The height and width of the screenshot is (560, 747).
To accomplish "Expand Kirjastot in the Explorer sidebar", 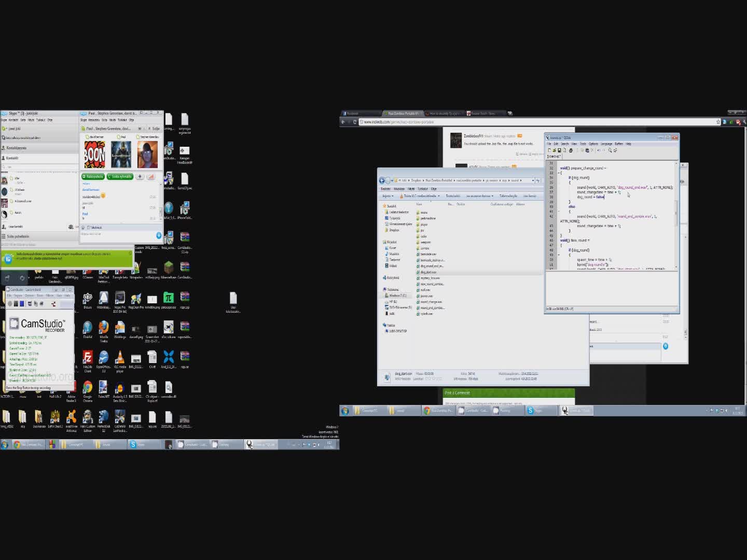I will point(383,242).
